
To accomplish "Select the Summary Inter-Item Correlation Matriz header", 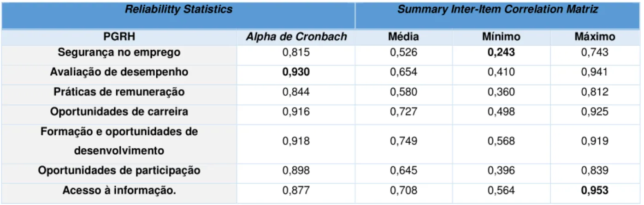I will (x=497, y=10).
